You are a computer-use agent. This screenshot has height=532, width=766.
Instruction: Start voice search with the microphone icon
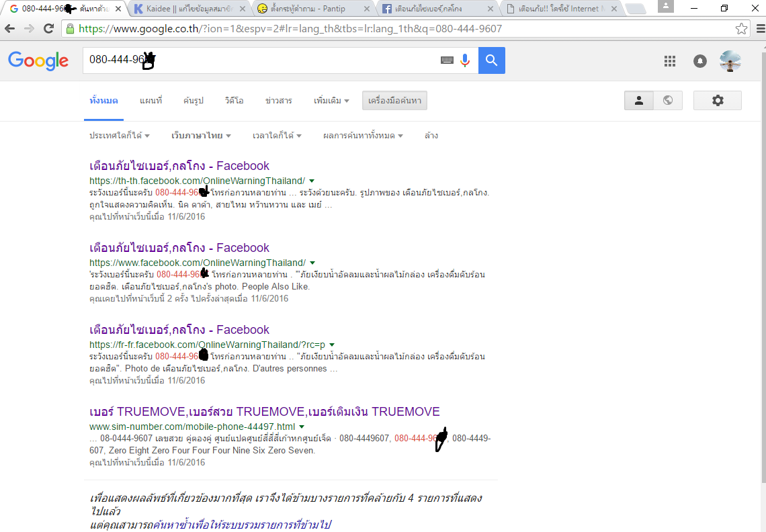(465, 60)
